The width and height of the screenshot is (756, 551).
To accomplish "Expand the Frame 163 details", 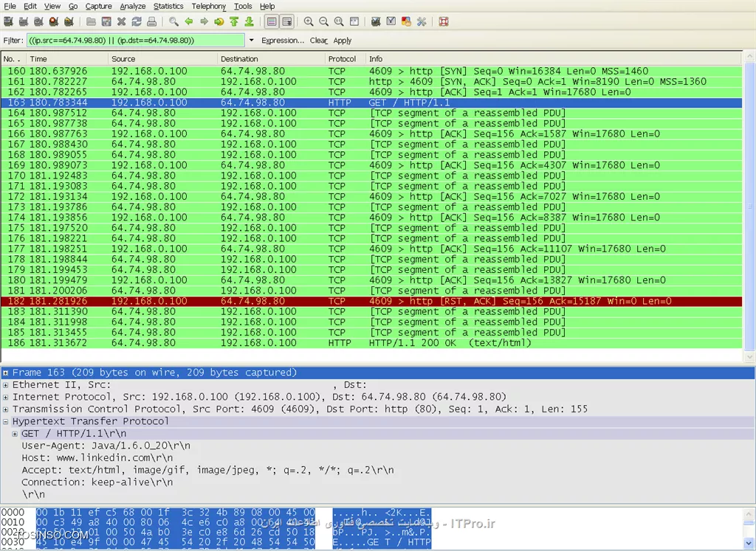I will pyautogui.click(x=5, y=372).
